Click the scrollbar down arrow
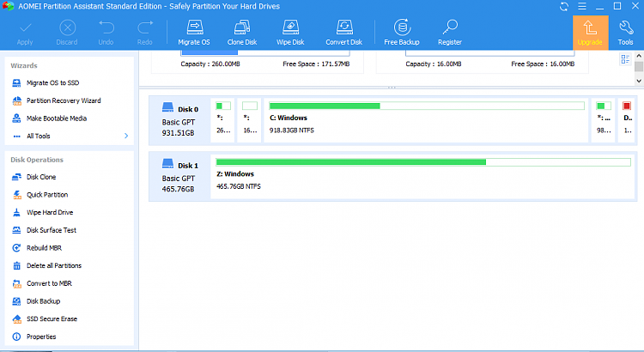This screenshot has height=352, width=644. coord(639,81)
